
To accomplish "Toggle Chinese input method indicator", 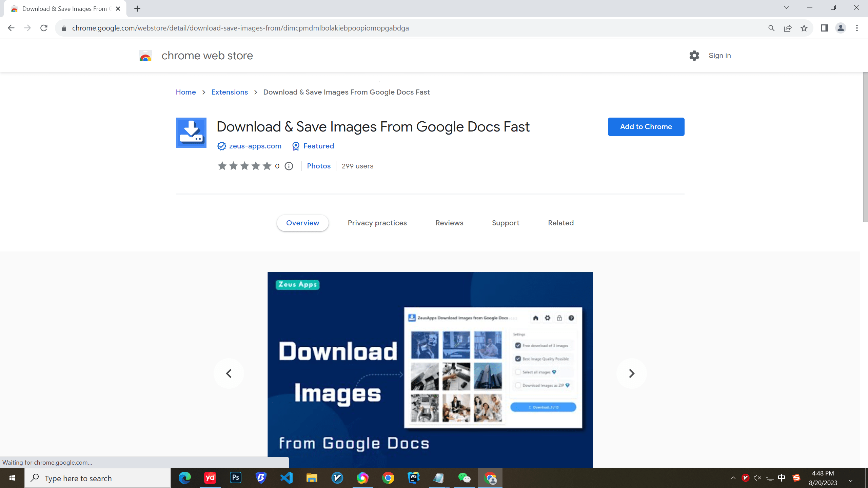I will click(x=782, y=478).
